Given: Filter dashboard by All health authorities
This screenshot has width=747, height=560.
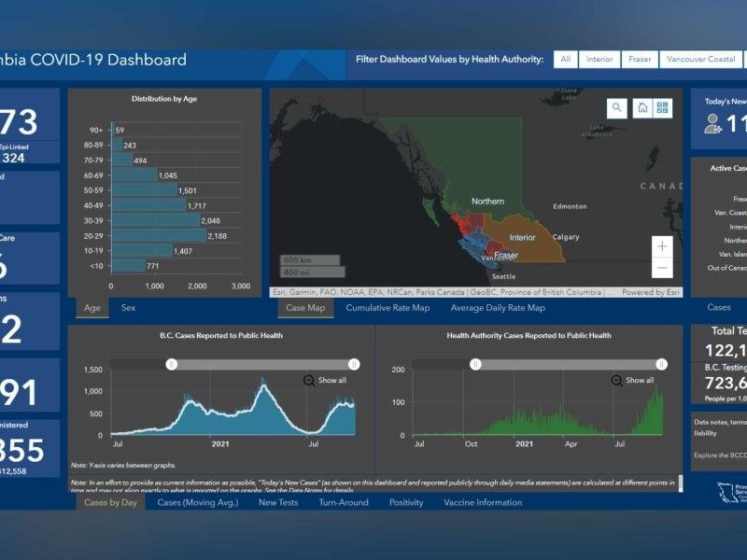Looking at the screenshot, I should coord(565,60).
